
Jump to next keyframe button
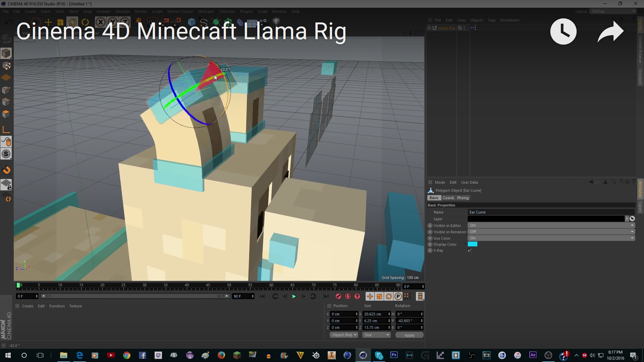click(313, 296)
